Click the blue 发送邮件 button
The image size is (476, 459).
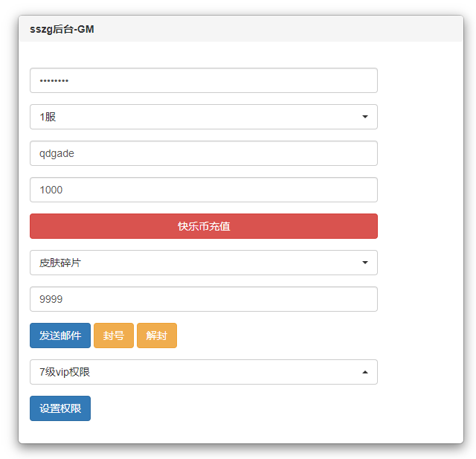point(60,336)
